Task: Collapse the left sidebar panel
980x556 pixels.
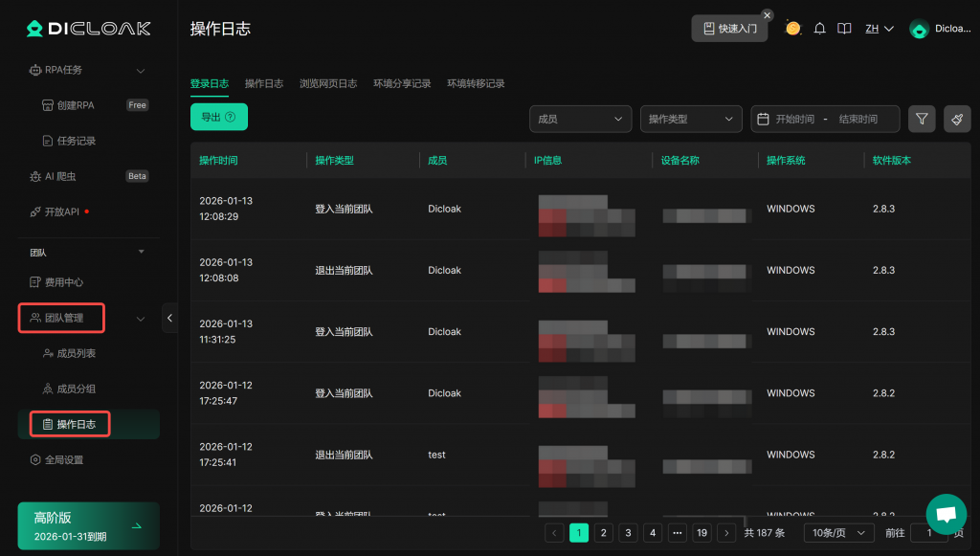Action: pyautogui.click(x=169, y=318)
